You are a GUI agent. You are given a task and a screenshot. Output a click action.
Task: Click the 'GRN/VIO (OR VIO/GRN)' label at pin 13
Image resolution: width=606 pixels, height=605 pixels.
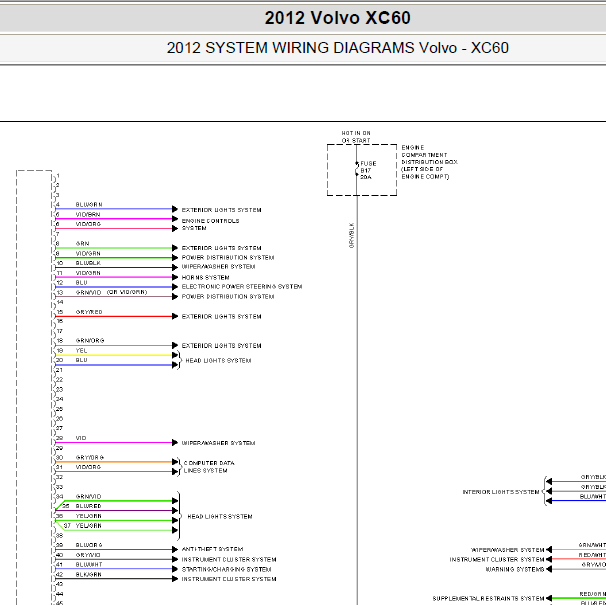(111, 292)
